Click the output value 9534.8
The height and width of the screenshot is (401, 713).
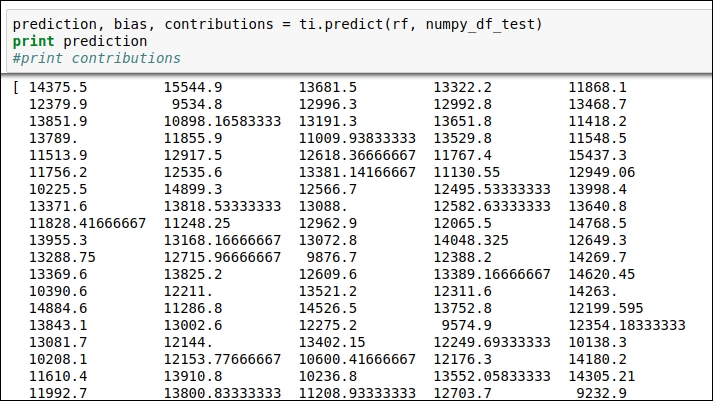(197, 104)
